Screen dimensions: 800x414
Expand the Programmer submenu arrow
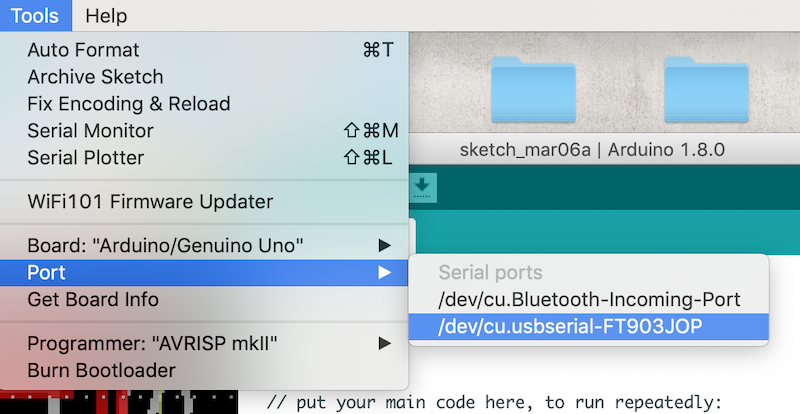(x=385, y=343)
